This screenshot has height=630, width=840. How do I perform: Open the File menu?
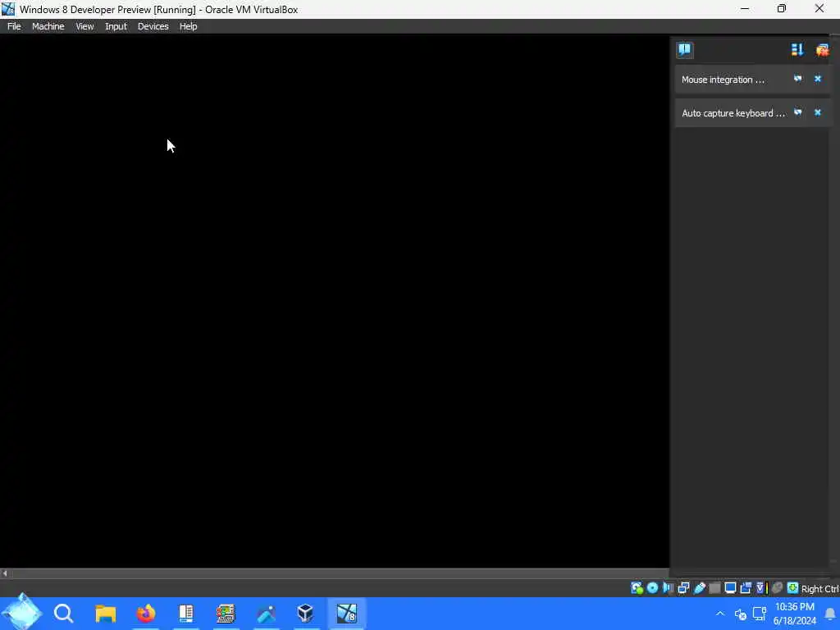(14, 26)
